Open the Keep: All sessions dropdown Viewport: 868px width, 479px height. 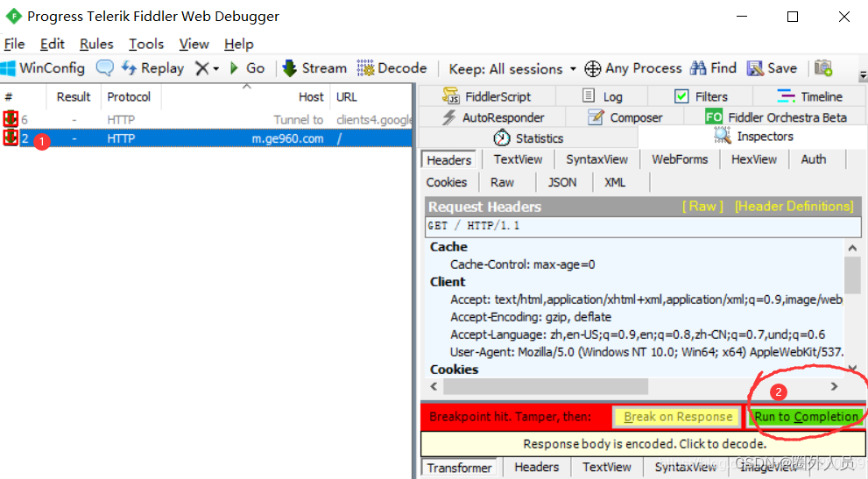pyautogui.click(x=512, y=68)
